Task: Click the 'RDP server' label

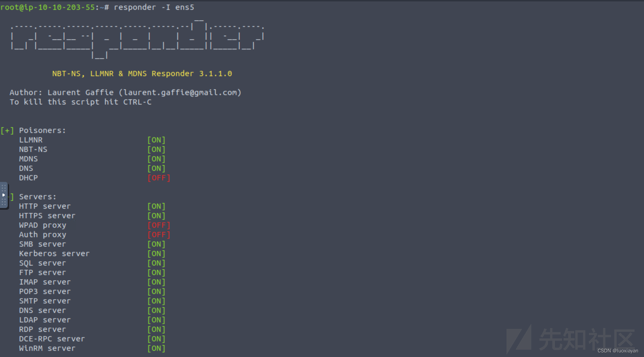Action: 42,329
